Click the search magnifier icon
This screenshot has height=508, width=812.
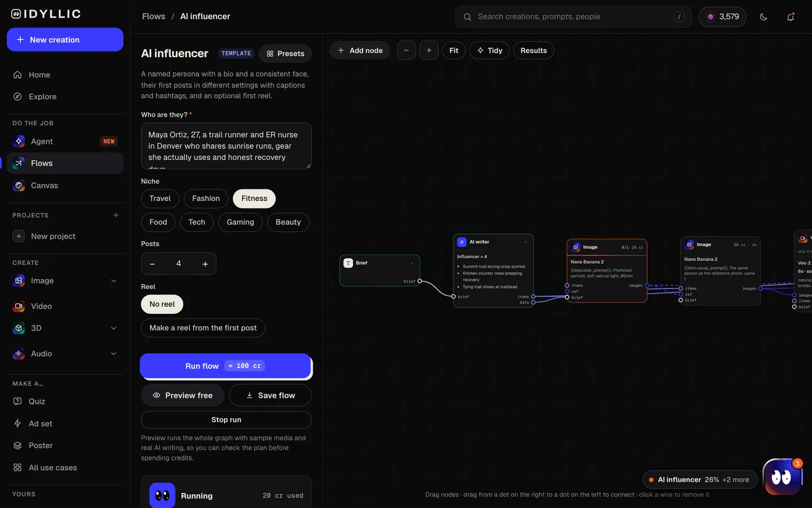click(x=467, y=17)
